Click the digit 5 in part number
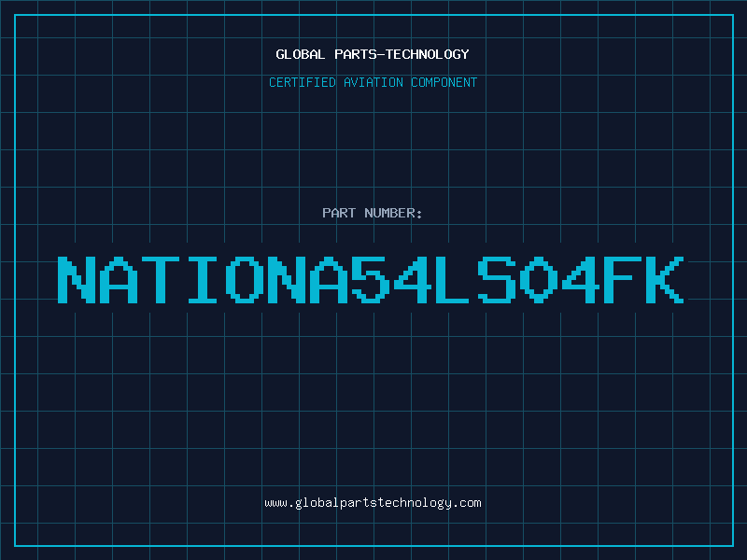 click(373, 279)
